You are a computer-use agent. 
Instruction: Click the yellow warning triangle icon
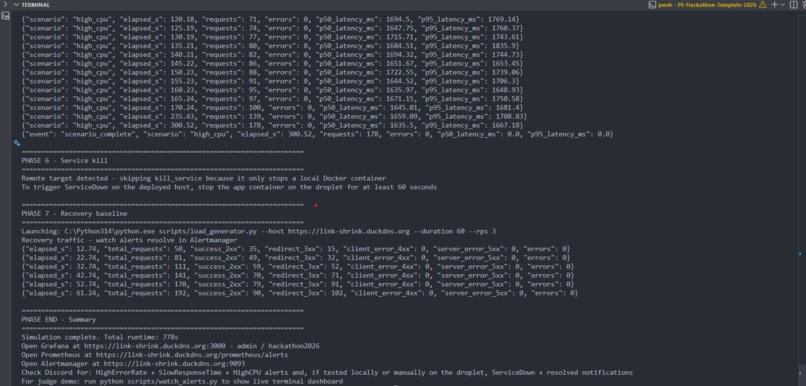tap(762, 5)
